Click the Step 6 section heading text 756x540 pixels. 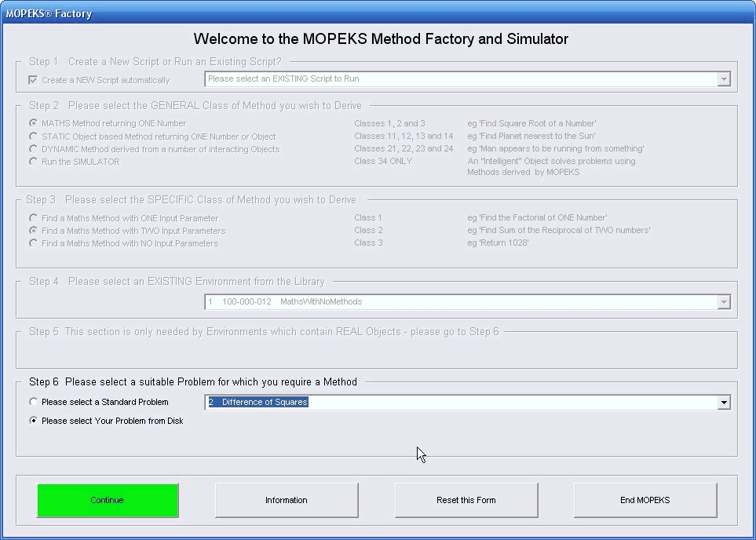click(x=193, y=382)
